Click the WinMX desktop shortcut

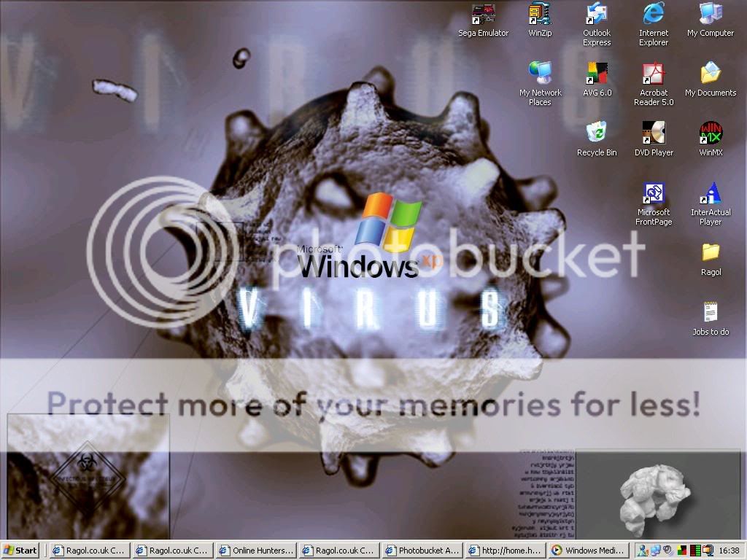tap(710, 133)
